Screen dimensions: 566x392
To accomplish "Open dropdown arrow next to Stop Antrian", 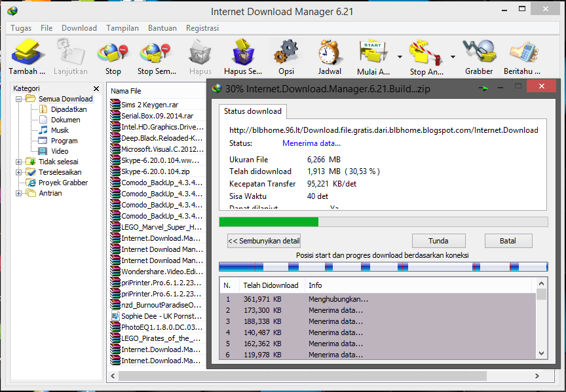I will point(453,57).
